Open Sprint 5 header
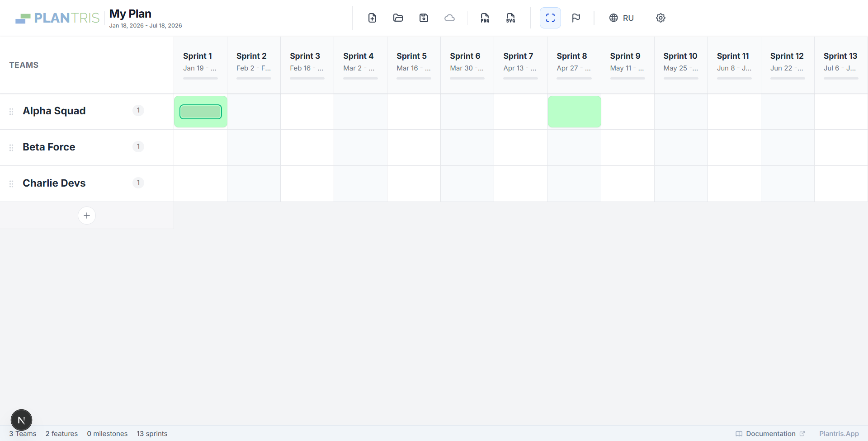 [414, 65]
